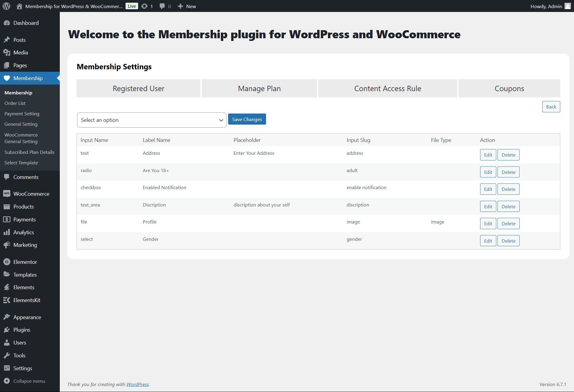Open the updates refresh icon
Viewport: 574px width, 392px height.
point(144,6)
